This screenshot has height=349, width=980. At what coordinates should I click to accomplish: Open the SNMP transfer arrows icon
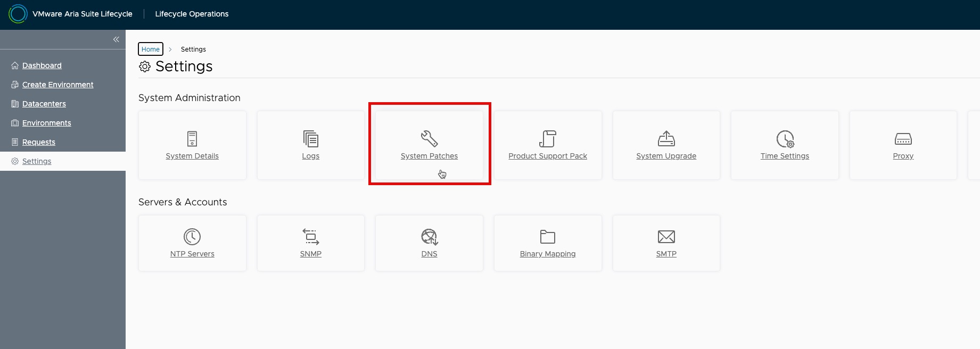point(311,237)
